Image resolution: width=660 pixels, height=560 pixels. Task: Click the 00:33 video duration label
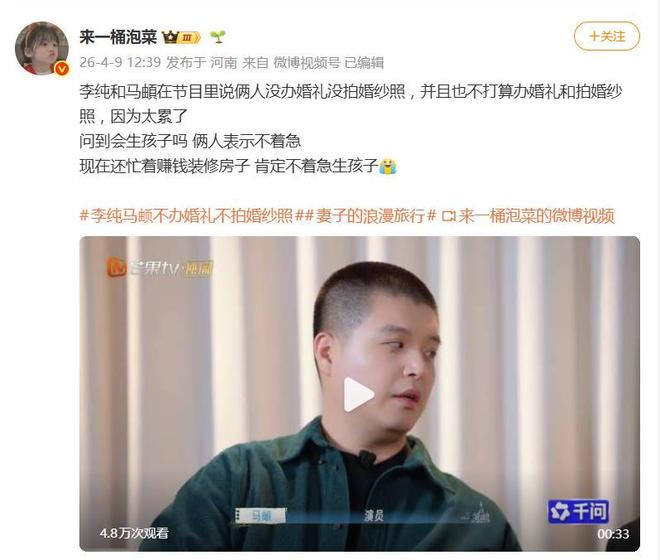[x=613, y=534]
